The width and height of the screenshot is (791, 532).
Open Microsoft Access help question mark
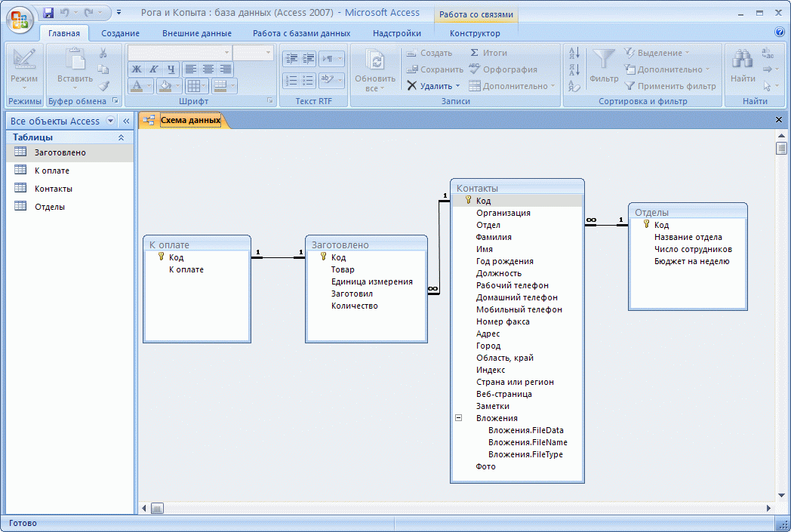click(779, 32)
